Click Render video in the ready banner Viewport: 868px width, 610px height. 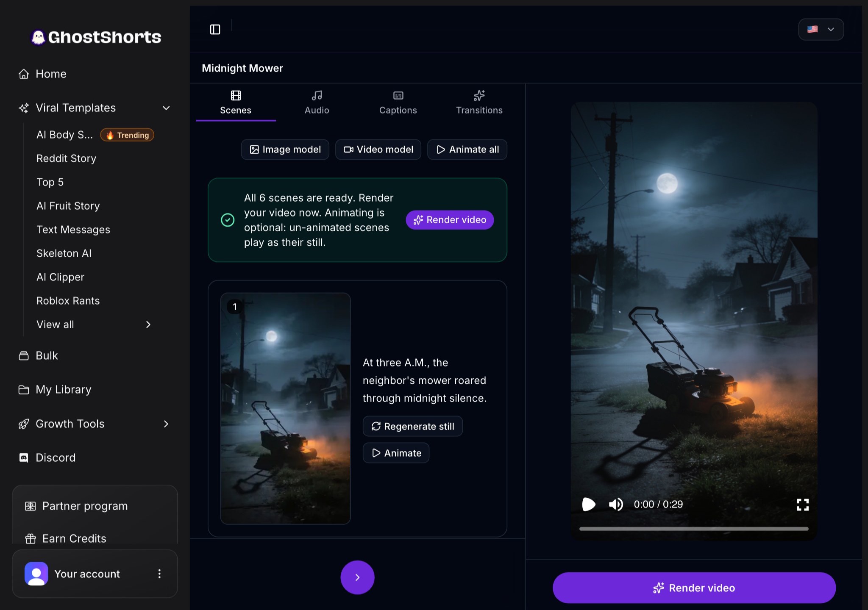[450, 220]
